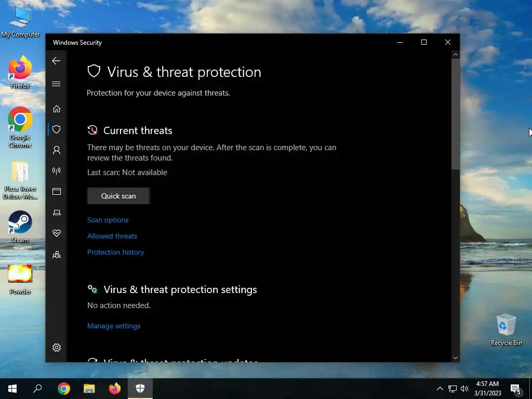This screenshot has width=532, height=399.
Task: Select the Pizza Tower Deluxe folder icon
Action: pos(20,180)
